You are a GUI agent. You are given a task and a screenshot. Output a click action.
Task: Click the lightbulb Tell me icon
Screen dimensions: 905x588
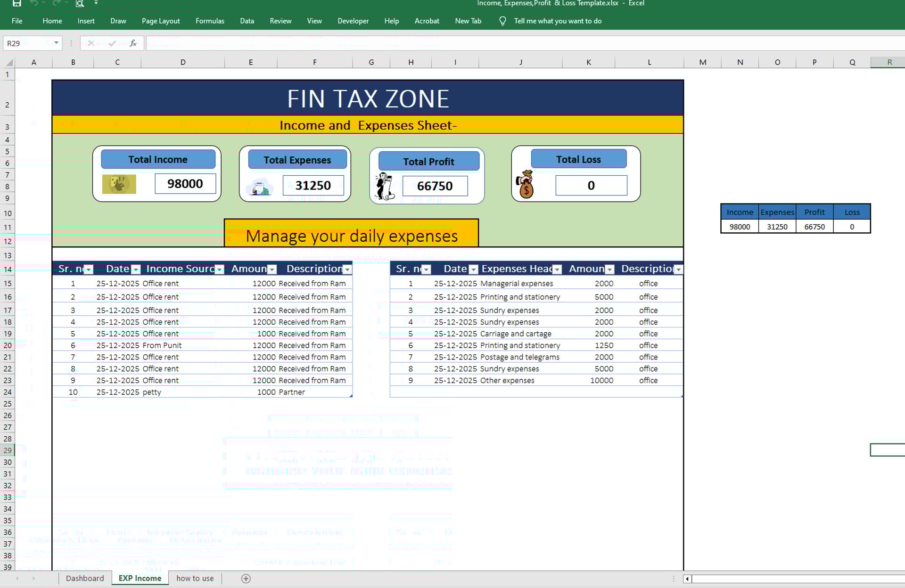[502, 21]
